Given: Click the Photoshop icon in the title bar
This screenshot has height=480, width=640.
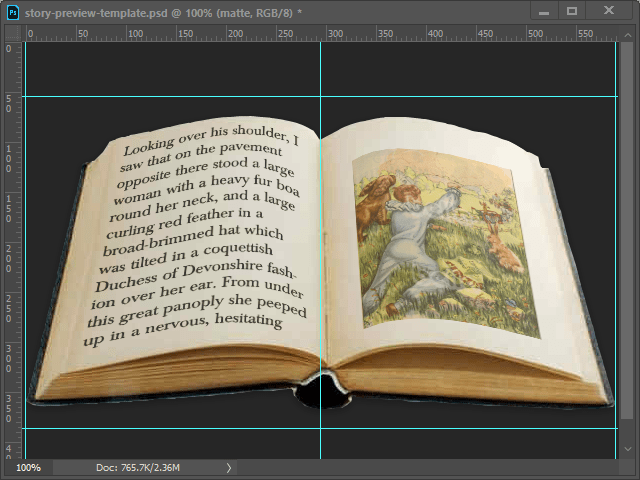Looking at the screenshot, I should (13, 12).
